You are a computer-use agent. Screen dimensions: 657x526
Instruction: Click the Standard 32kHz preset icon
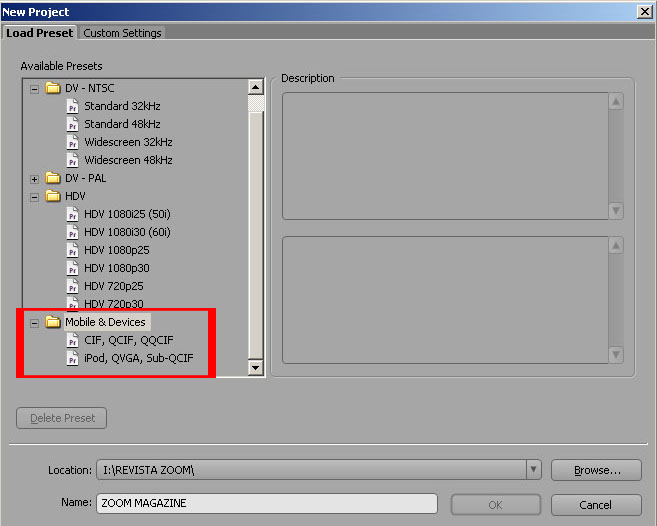click(x=72, y=106)
